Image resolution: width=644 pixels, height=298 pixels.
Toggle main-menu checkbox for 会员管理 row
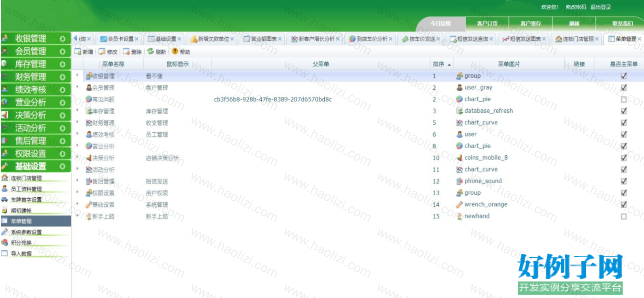point(624,88)
